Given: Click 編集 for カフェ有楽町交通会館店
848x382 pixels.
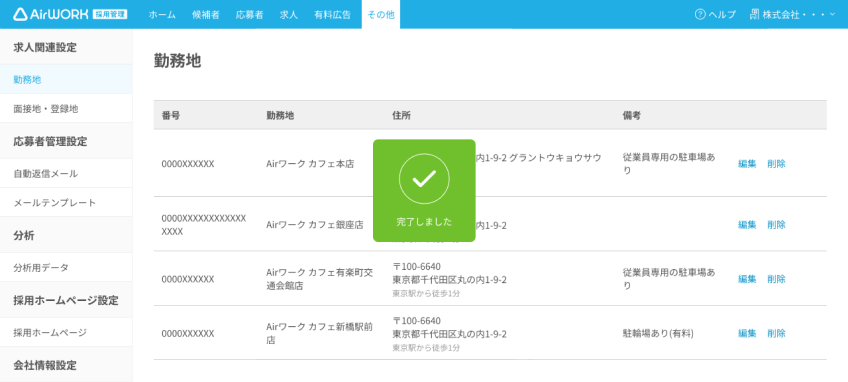Looking at the screenshot, I should 747,279.
